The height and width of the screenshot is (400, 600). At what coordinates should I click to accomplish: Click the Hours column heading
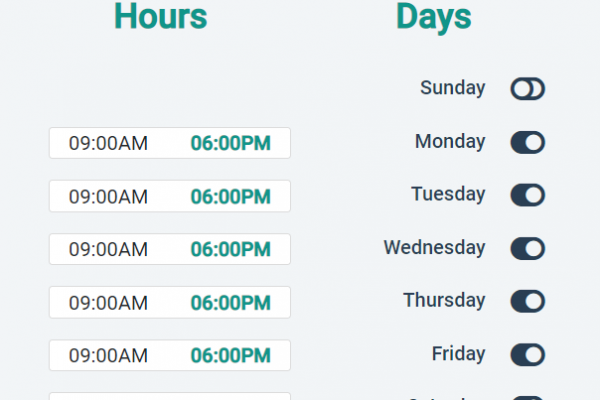tap(160, 17)
